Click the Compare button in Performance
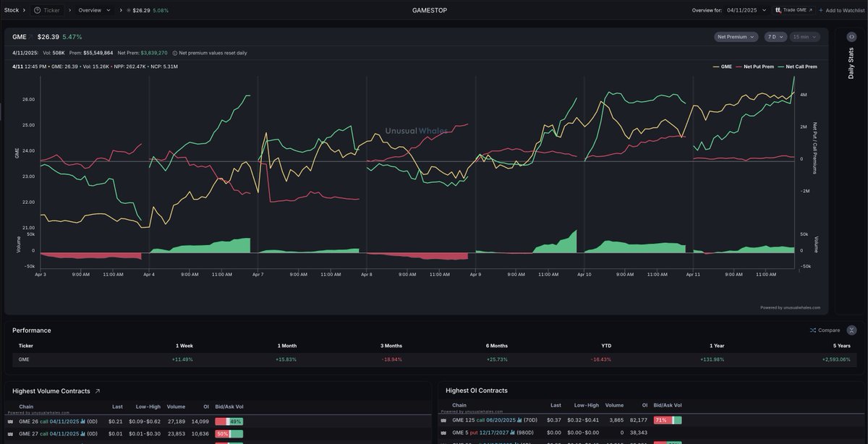 point(825,330)
